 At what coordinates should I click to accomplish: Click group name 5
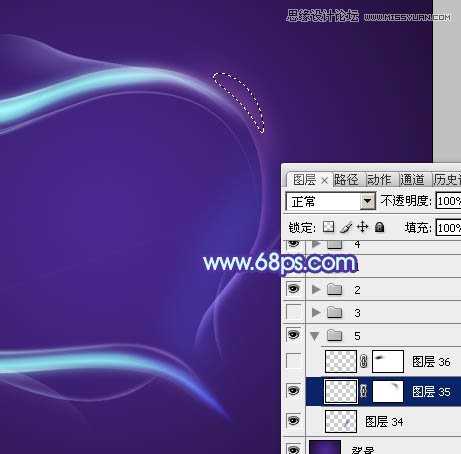[x=357, y=336]
